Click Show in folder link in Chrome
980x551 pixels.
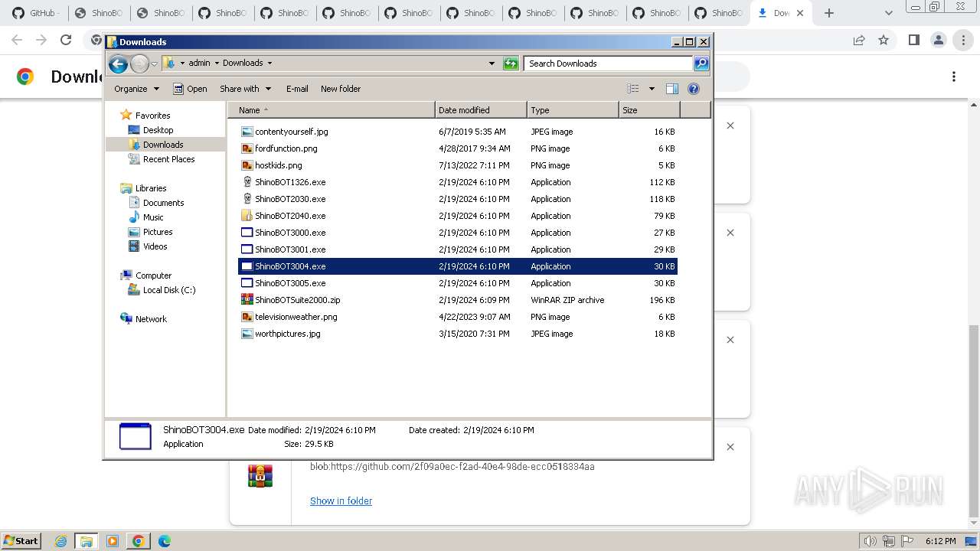tap(341, 500)
